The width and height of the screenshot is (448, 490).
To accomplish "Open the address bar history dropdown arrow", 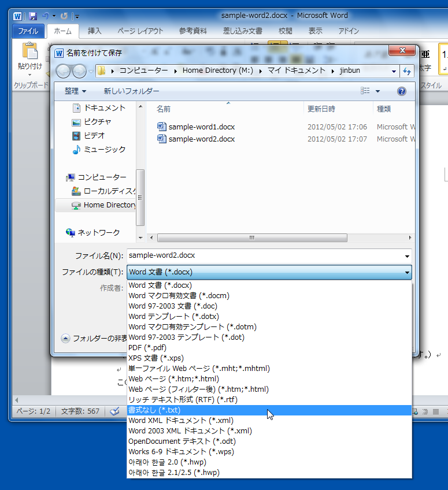I will pos(394,71).
